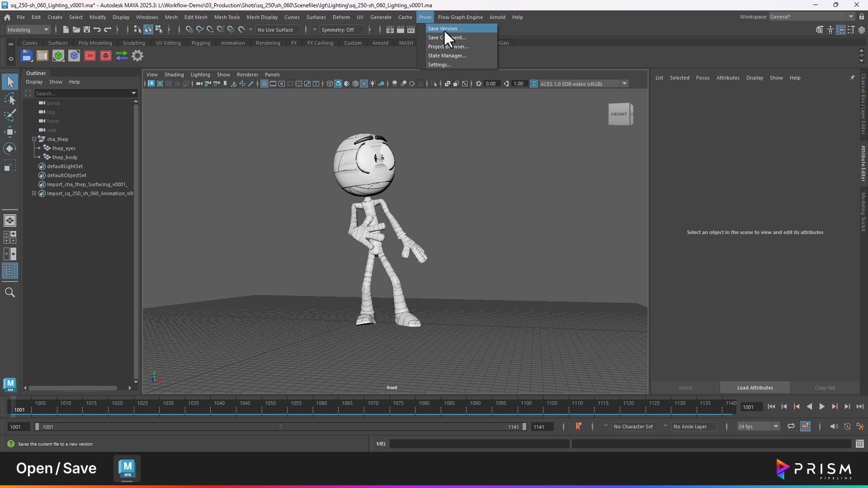Click the green cube Prism shelf icon
The width and height of the screenshot is (868, 488).
[x=58, y=56]
